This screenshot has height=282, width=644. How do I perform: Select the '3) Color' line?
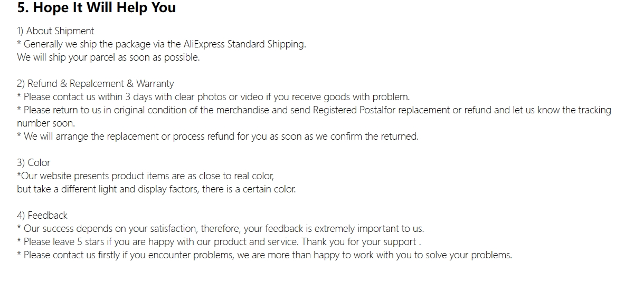[34, 163]
